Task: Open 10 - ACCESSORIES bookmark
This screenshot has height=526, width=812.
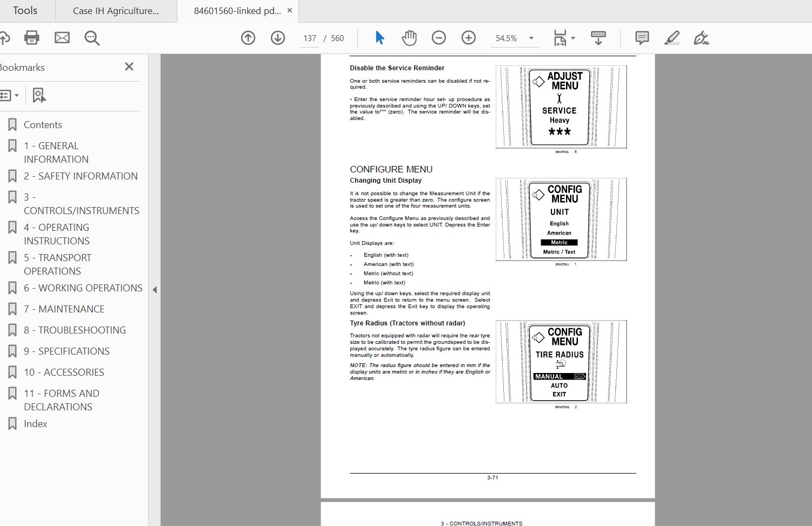Action: coord(64,372)
